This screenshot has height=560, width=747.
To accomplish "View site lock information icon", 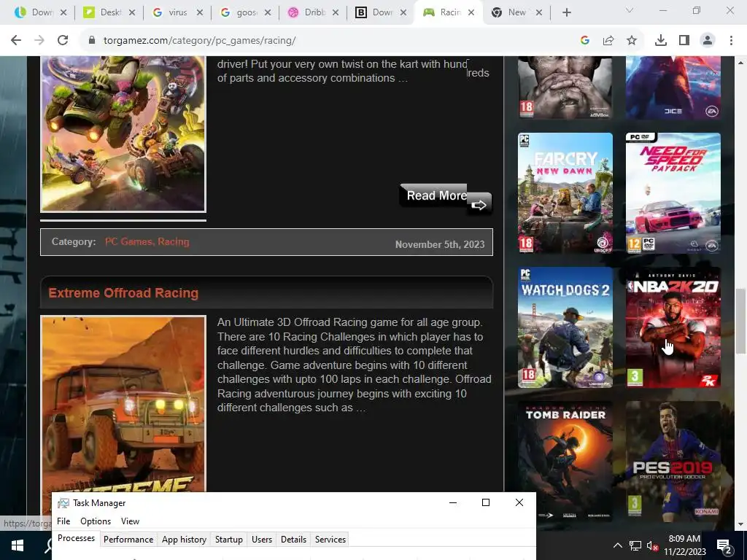I will [x=92, y=41].
